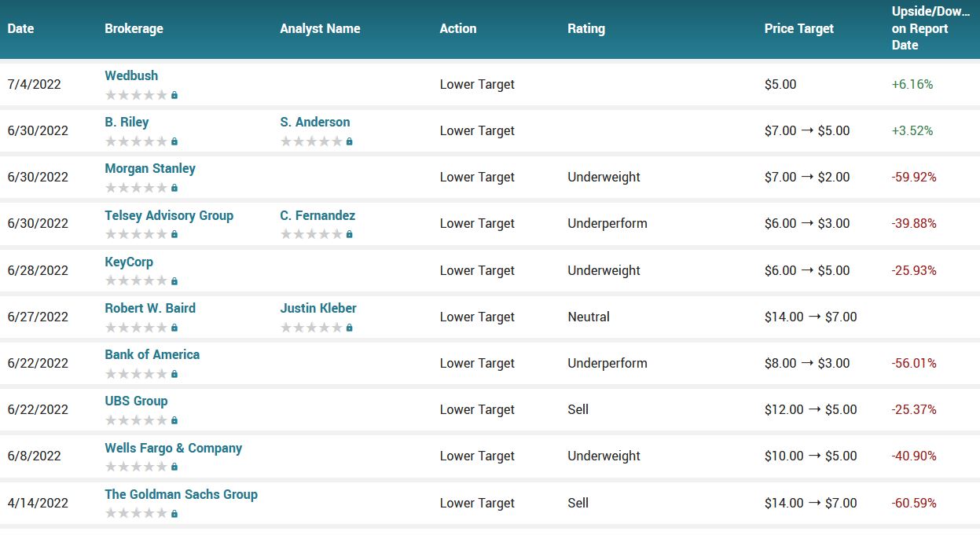Select the 4/14/2022 date cell
980x535 pixels.
tap(38, 503)
